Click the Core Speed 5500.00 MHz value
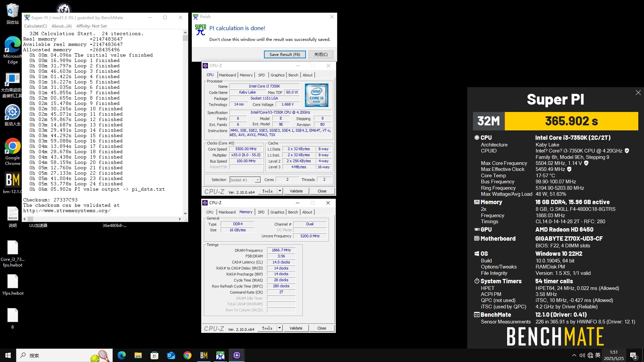Screen dimensions: 644x362 pyautogui.click(x=246, y=149)
